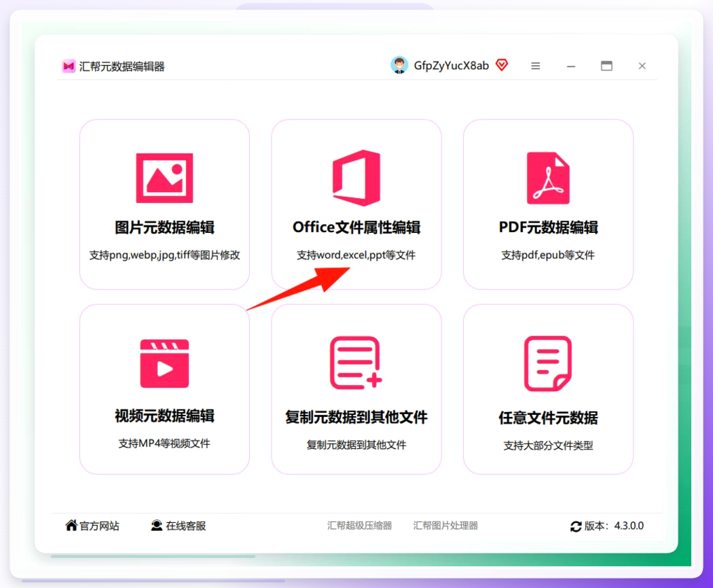This screenshot has width=713, height=588.
Task: Click the text 支持MP4等视频文件
Action: click(164, 443)
